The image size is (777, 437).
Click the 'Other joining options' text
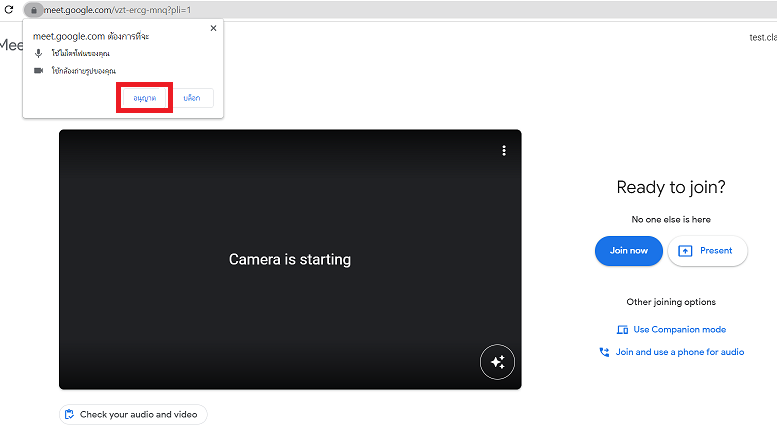(x=671, y=302)
